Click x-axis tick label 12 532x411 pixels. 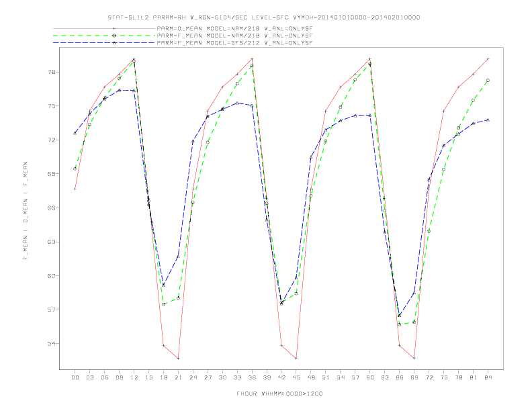click(x=134, y=377)
